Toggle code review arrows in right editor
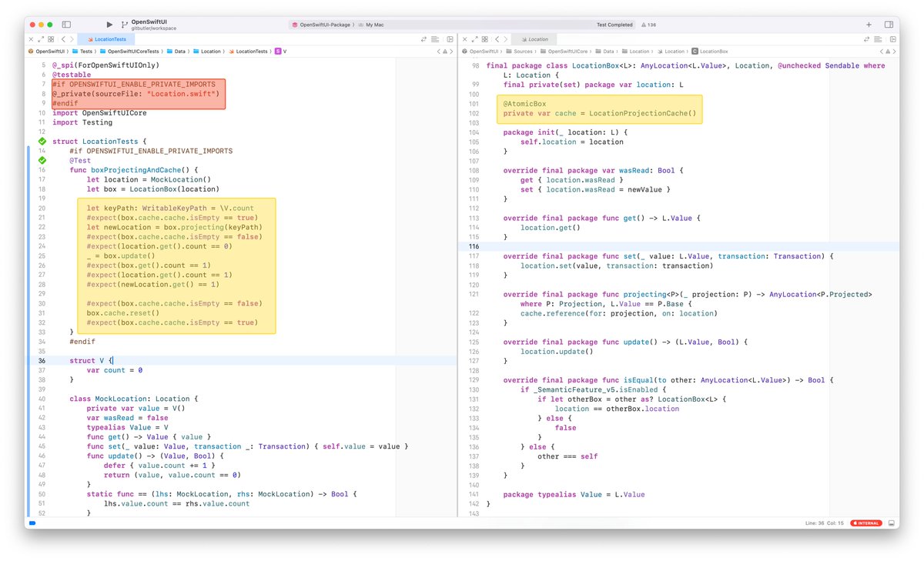The height and width of the screenshot is (561, 924). tap(866, 38)
